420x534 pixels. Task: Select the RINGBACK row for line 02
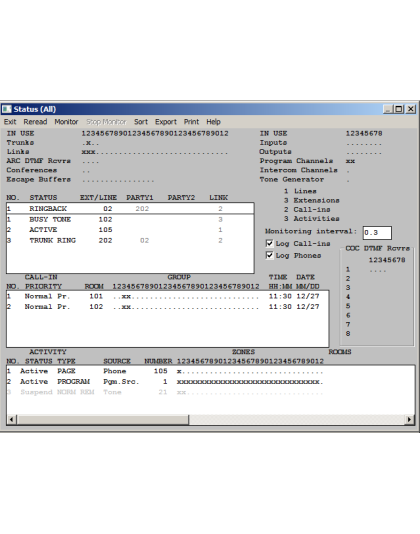tap(130, 208)
